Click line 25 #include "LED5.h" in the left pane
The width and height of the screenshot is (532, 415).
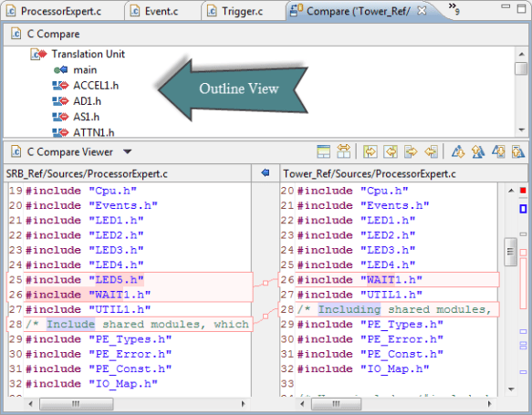point(85,280)
